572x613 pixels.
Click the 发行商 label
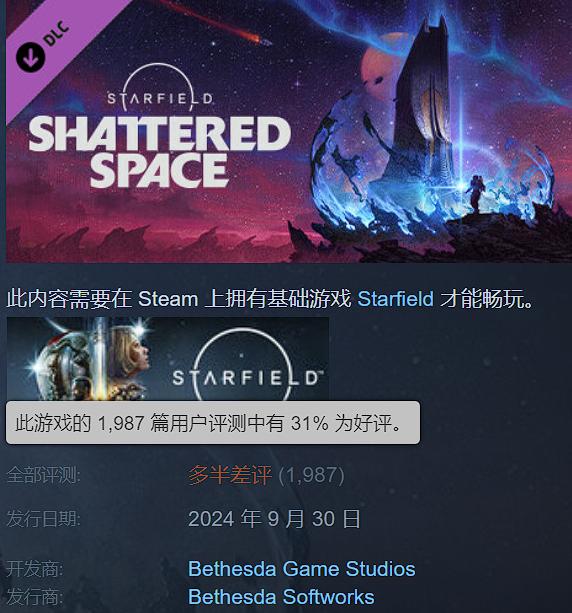[34, 597]
